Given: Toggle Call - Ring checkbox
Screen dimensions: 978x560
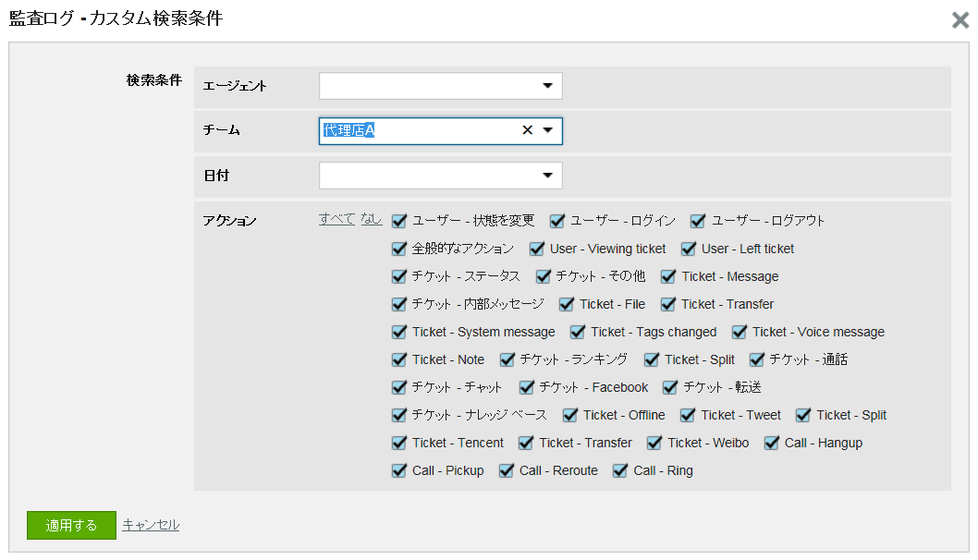Looking at the screenshot, I should [620, 470].
